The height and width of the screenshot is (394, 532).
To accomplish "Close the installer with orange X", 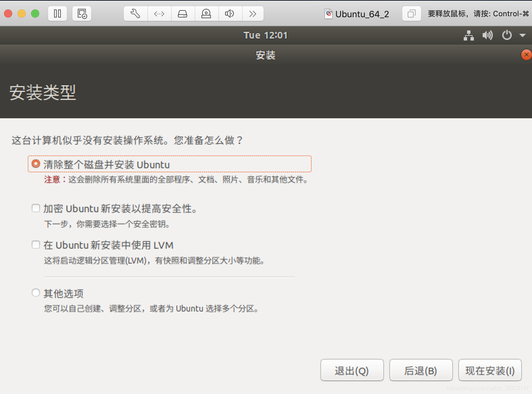I will (x=526, y=55).
